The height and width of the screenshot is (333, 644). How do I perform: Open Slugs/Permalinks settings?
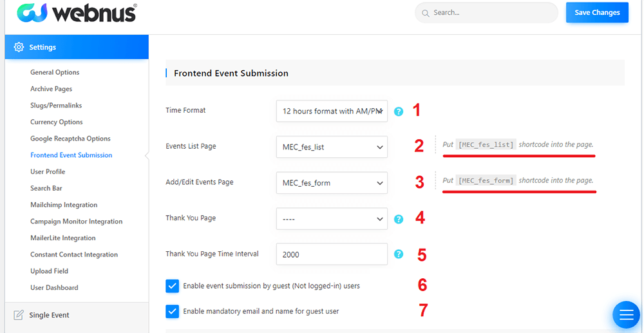(56, 106)
